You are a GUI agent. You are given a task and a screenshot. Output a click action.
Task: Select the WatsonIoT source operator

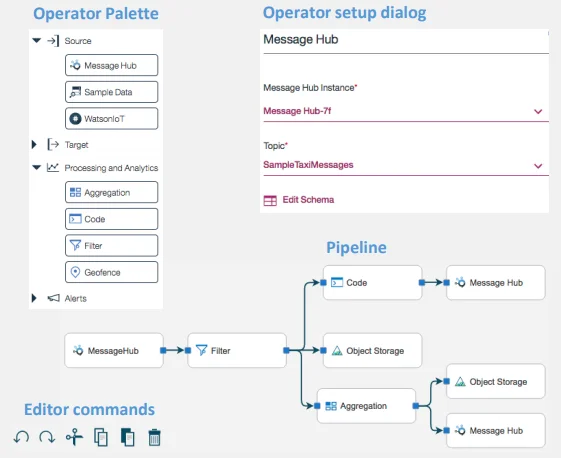[112, 118]
